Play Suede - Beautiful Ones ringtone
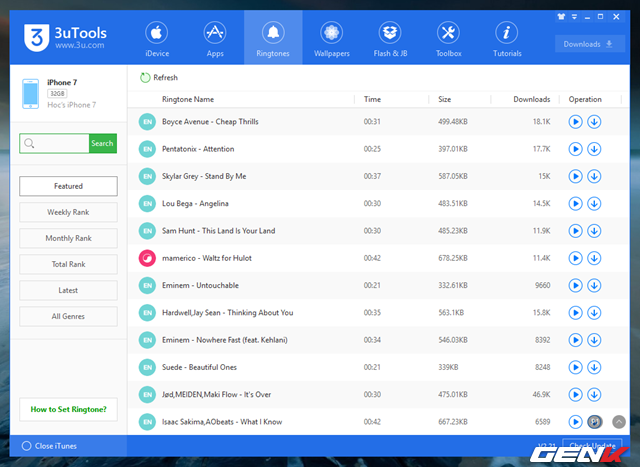Image resolution: width=640 pixels, height=467 pixels. (x=576, y=367)
